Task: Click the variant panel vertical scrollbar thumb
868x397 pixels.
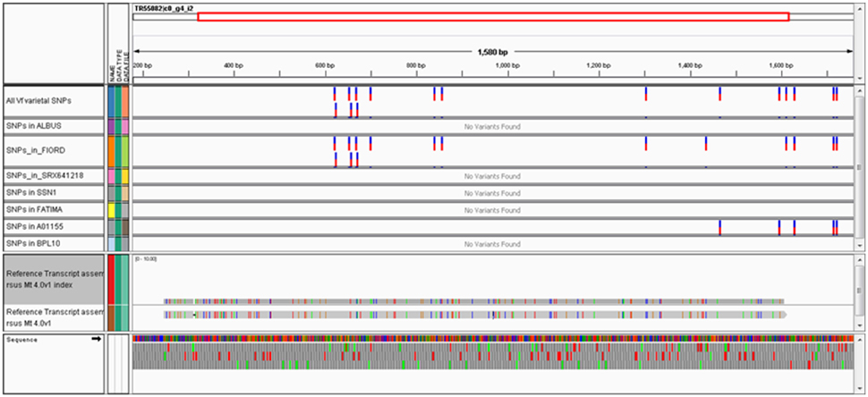Action: tap(858, 167)
